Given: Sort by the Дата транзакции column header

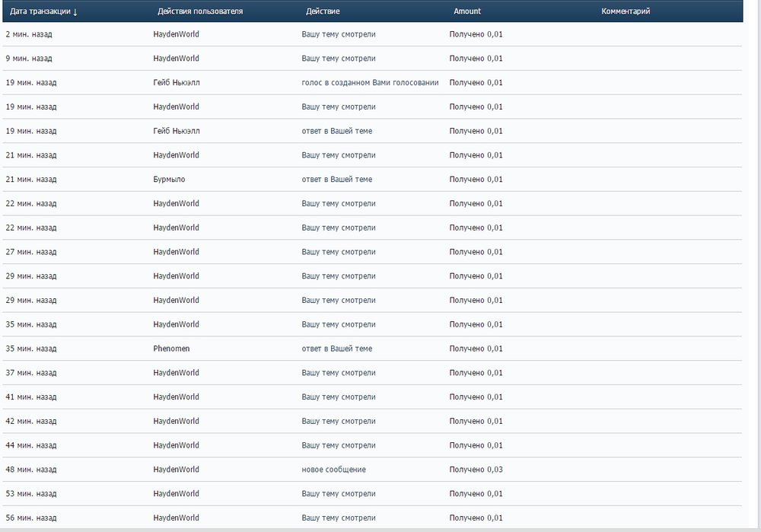Looking at the screenshot, I should point(40,11).
